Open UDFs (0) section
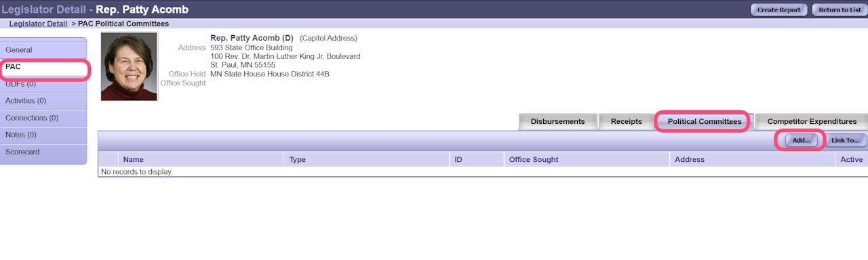Viewport: 868px width, 260px height. click(43, 85)
